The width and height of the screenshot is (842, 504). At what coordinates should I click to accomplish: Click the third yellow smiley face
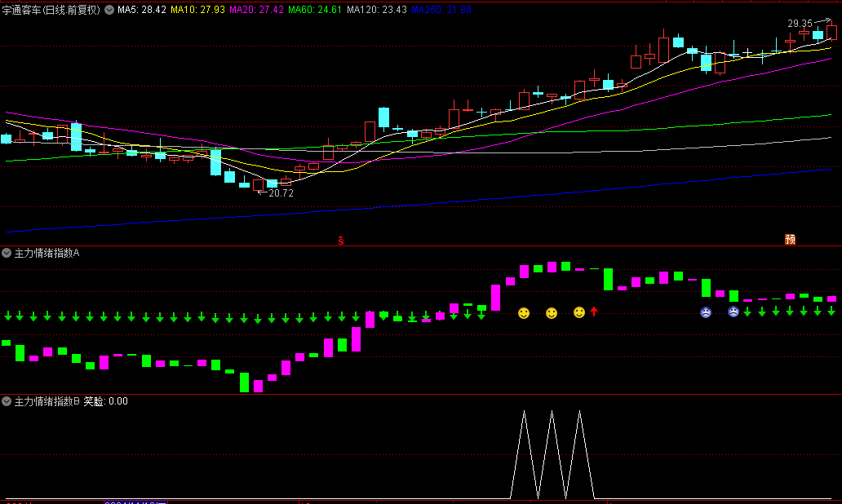click(x=579, y=312)
